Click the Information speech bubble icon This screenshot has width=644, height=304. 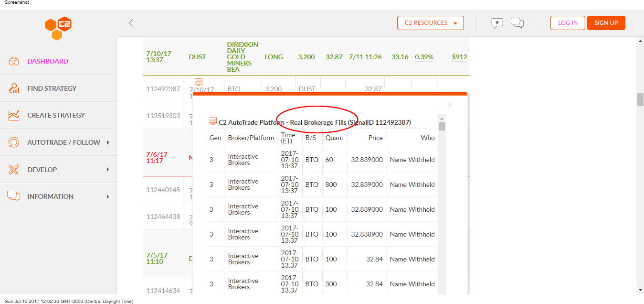pos(14,196)
